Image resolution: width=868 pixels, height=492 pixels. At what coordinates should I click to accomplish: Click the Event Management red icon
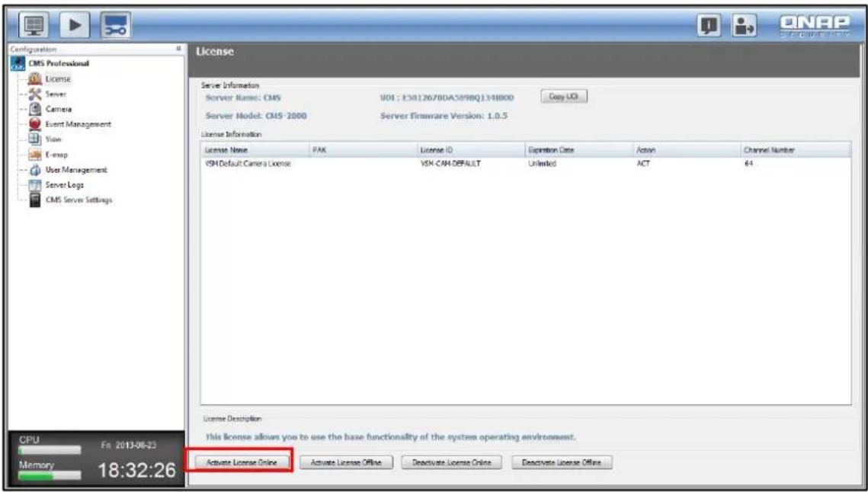click(x=35, y=124)
